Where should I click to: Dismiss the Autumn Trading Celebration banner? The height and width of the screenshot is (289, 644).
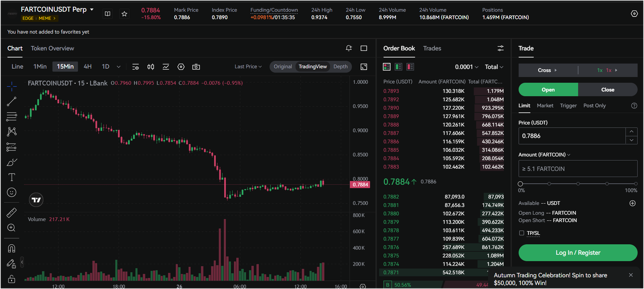tap(631, 275)
